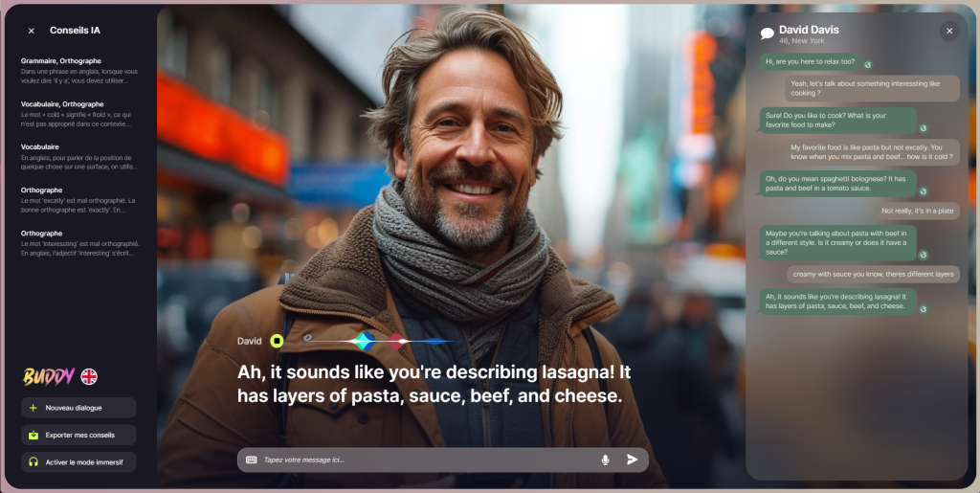The width and height of the screenshot is (980, 493).
Task: Click Exporter mes conseils button
Action: [78, 435]
